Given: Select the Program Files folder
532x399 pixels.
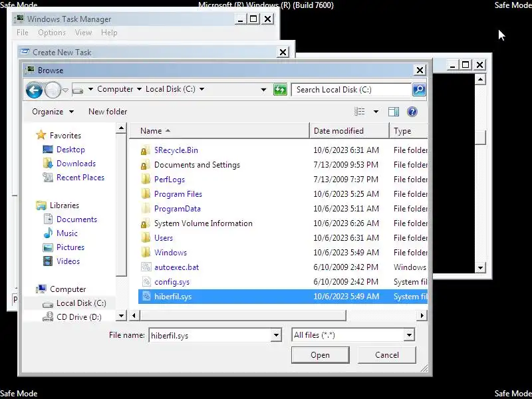Looking at the screenshot, I should [x=178, y=194].
